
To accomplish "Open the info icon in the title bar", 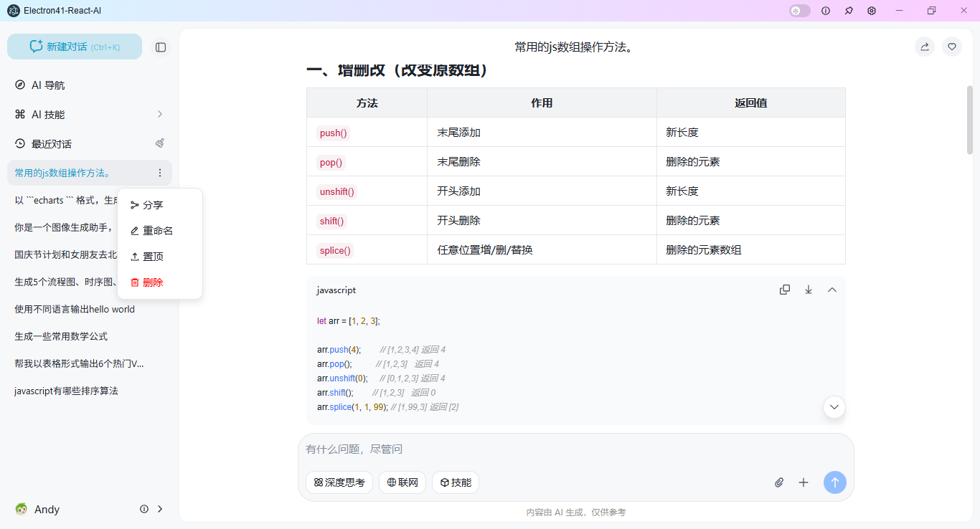I will pyautogui.click(x=826, y=11).
